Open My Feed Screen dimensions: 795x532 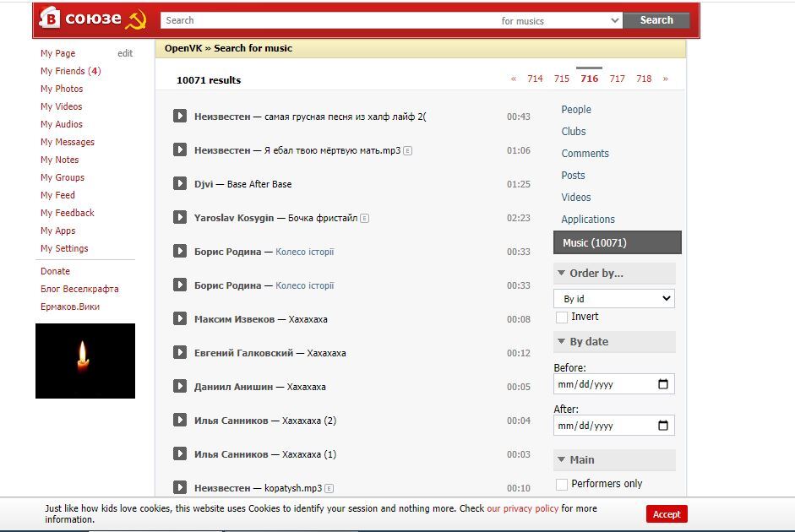(57, 195)
